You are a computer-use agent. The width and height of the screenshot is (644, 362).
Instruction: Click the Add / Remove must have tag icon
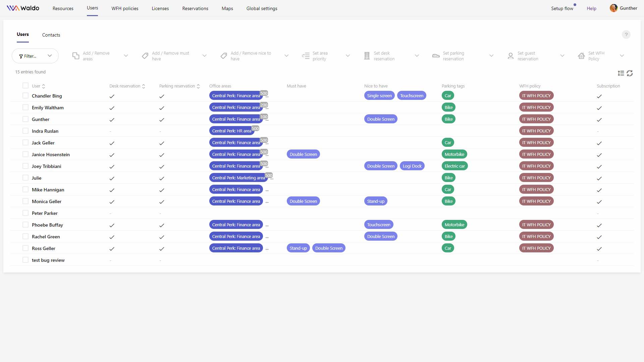145,56
